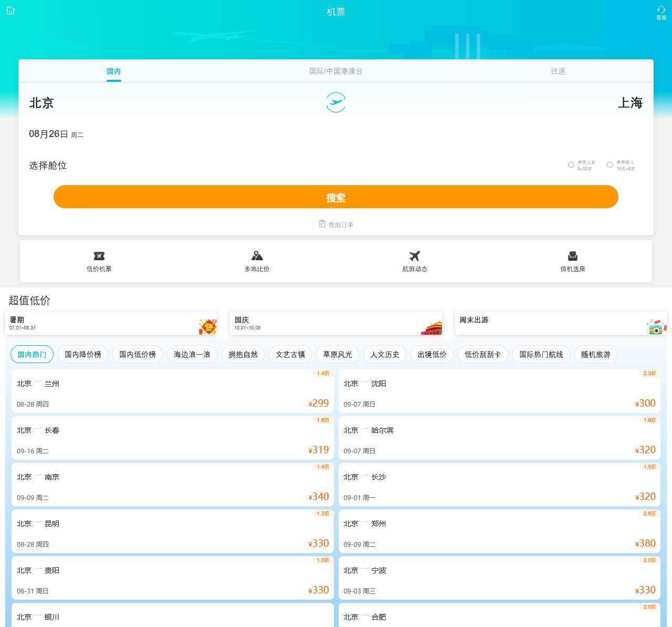
Task: Enable 携带婴儿 14天~2岁 option
Action: click(610, 165)
